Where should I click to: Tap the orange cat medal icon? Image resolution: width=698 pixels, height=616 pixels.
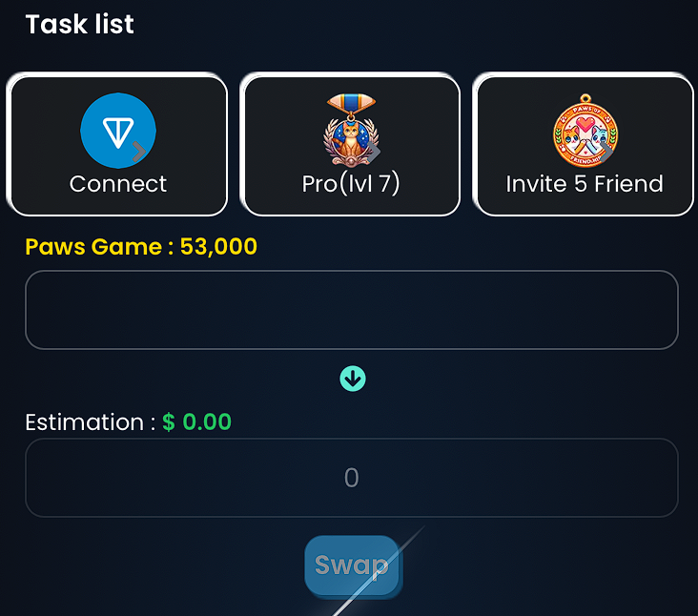(x=351, y=130)
